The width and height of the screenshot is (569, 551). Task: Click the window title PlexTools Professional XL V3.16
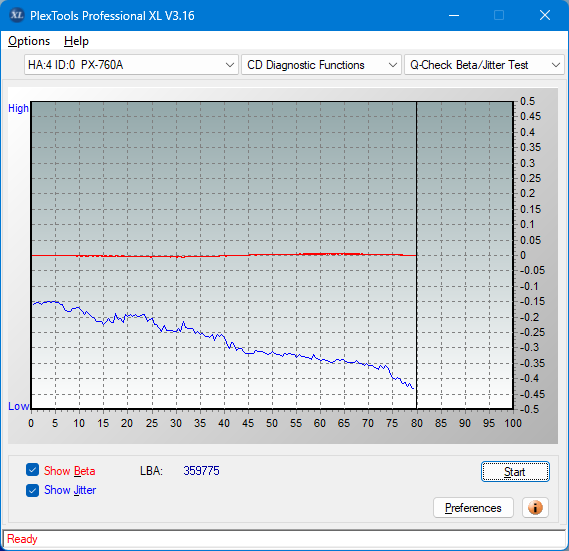point(112,16)
